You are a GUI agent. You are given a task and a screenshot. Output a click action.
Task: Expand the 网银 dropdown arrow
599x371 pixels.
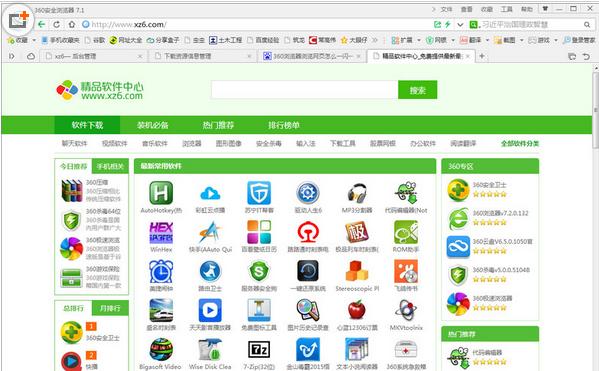(453, 40)
